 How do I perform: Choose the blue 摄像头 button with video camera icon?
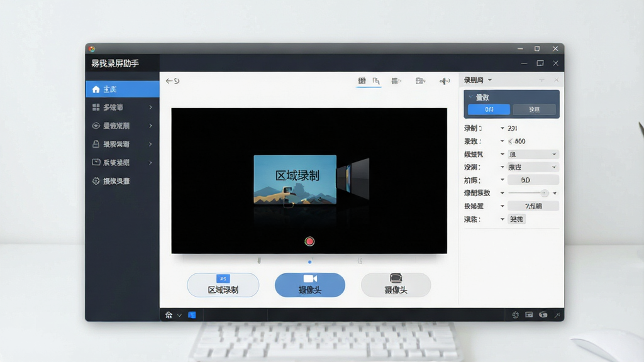(x=309, y=285)
